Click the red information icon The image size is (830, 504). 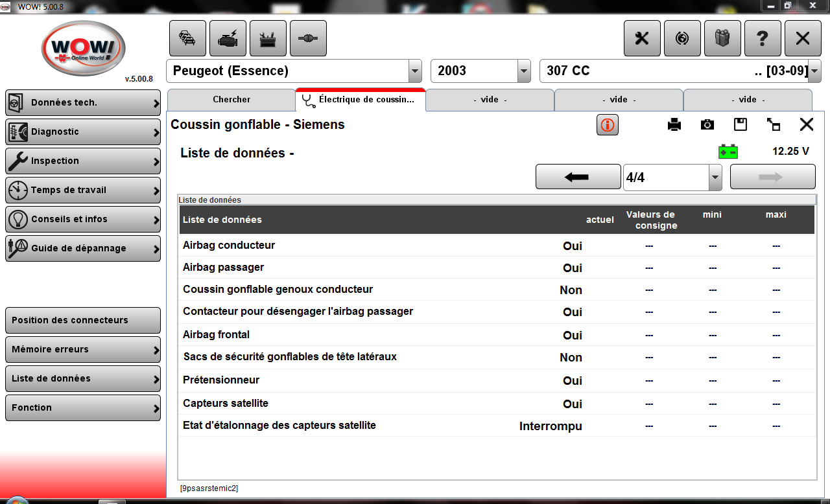pyautogui.click(x=608, y=125)
